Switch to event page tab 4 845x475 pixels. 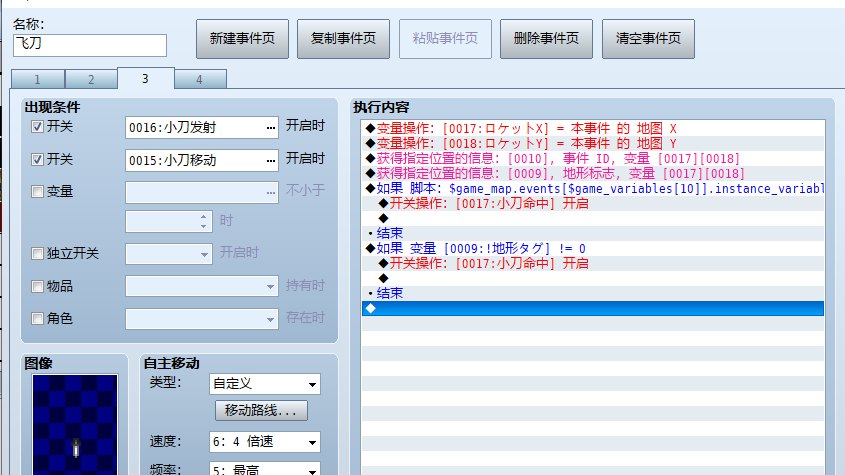(200, 79)
